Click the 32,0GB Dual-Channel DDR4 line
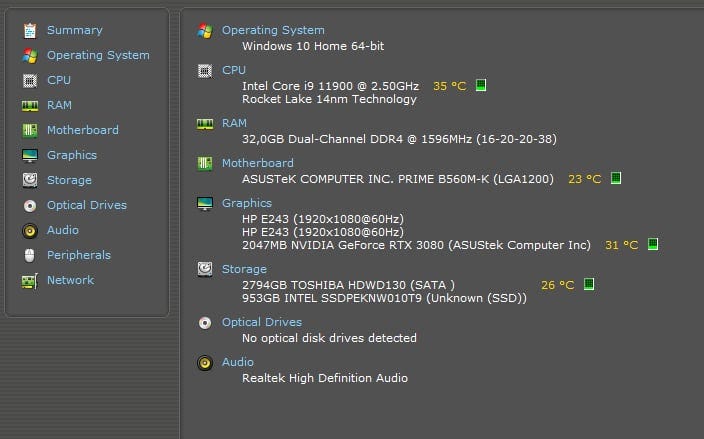The width and height of the screenshot is (704, 439). [399, 139]
